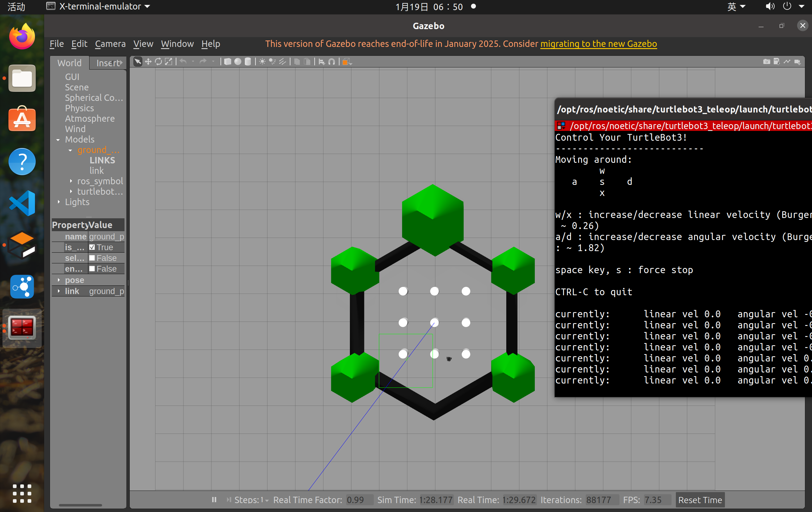
Task: Pause the simulation
Action: point(214,500)
